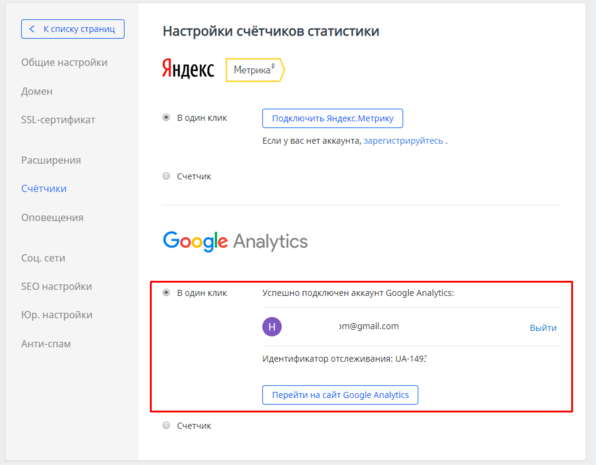Viewport: 596px width, 465px height.
Task: Open the зарегистрируйтесь registration link
Action: tap(403, 141)
